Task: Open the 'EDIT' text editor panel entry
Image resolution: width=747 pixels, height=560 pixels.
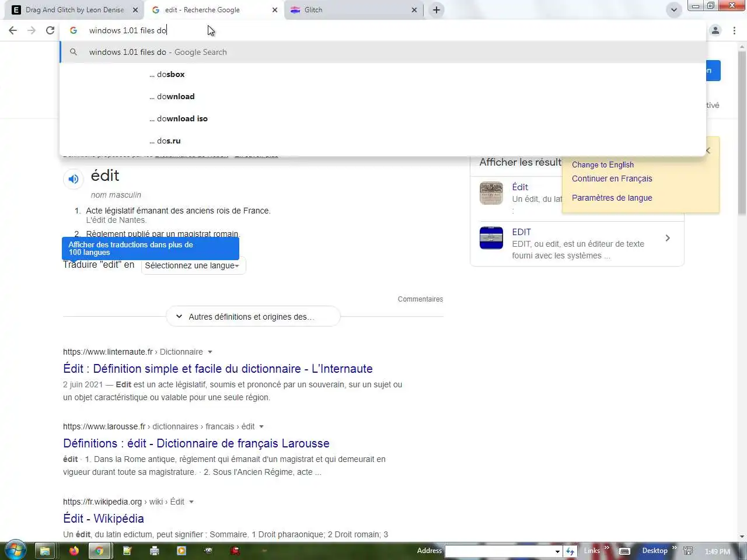Action: click(522, 232)
